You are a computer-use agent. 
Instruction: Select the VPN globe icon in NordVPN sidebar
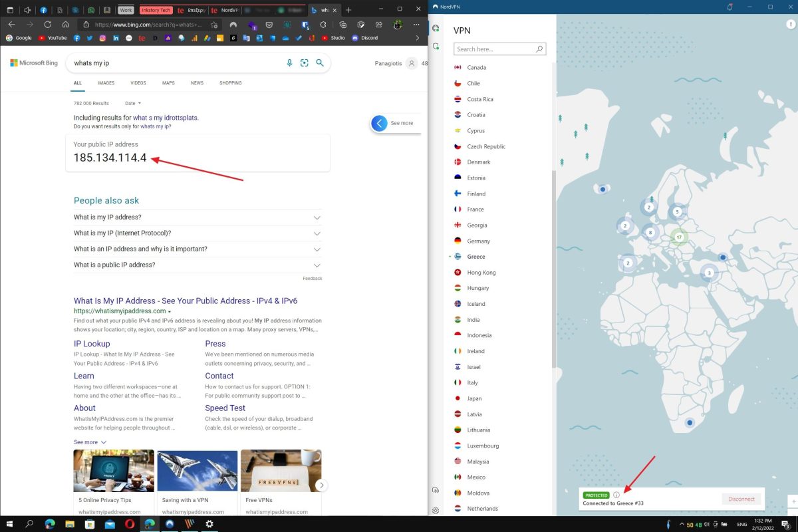pos(436,29)
